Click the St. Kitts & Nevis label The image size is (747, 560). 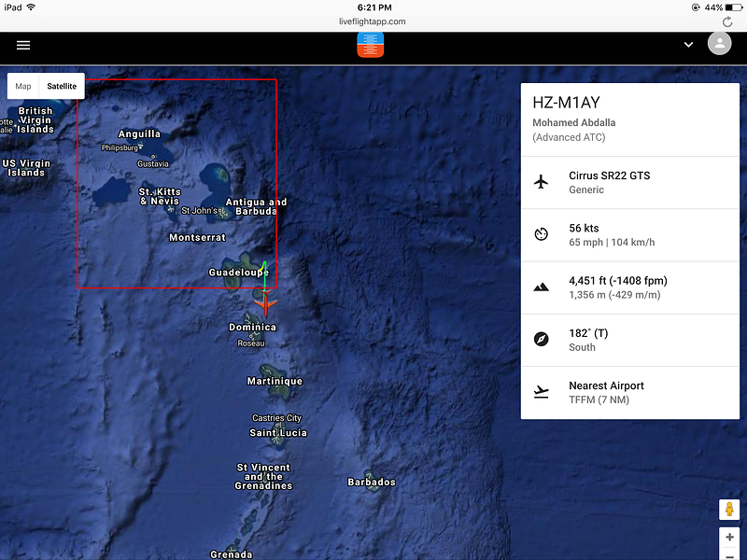160,196
